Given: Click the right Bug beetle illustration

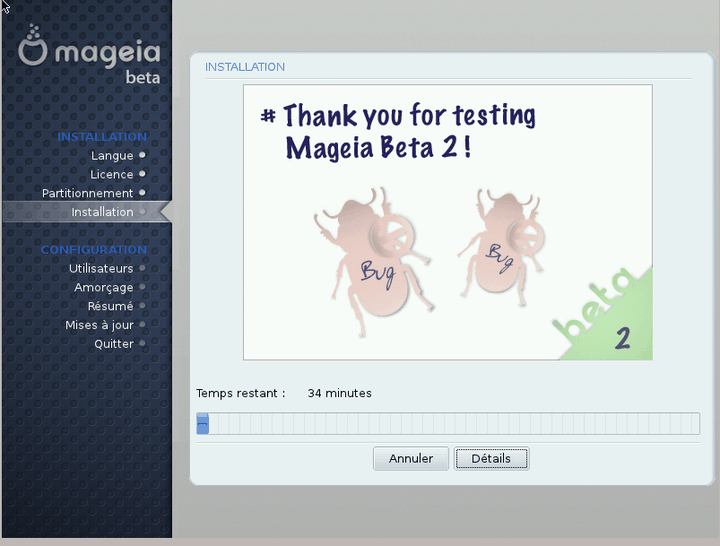Looking at the screenshot, I should (x=502, y=247).
